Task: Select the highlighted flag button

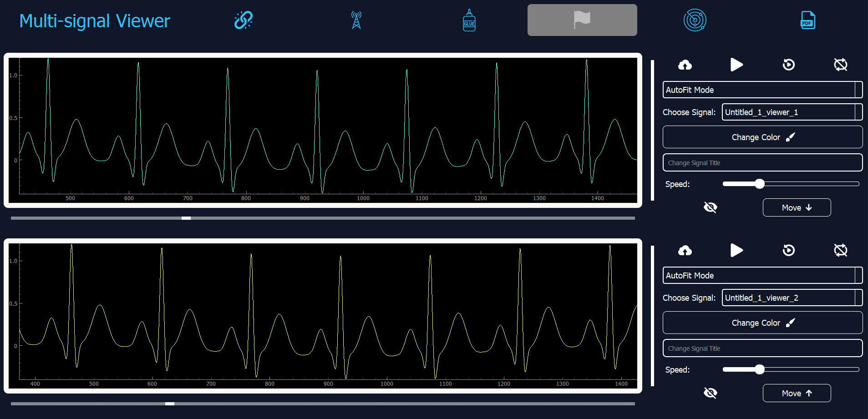Action: pos(582,20)
